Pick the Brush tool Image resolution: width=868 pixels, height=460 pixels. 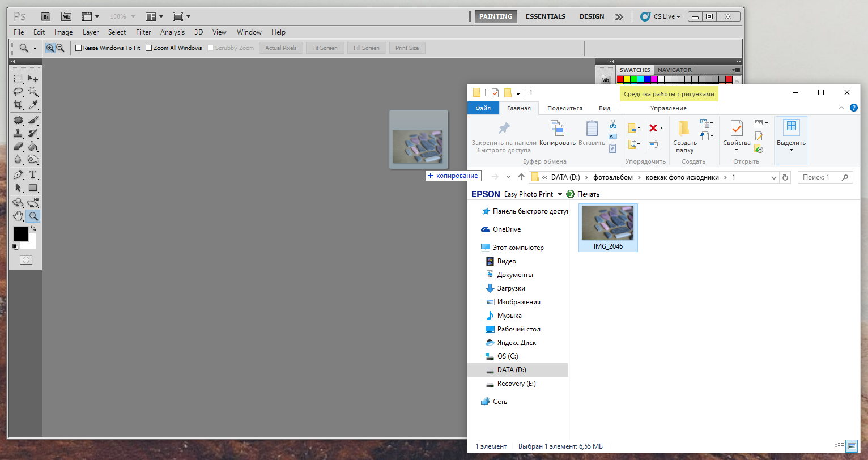(x=33, y=120)
